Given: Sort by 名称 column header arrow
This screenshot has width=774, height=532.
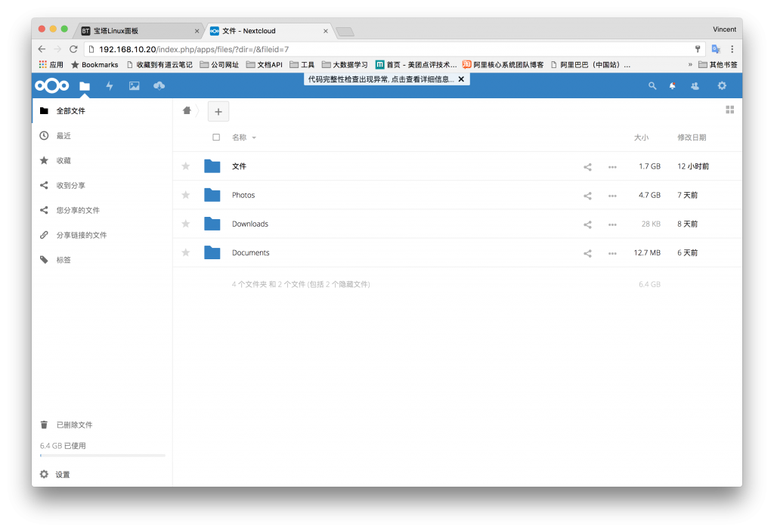Looking at the screenshot, I should [x=254, y=138].
